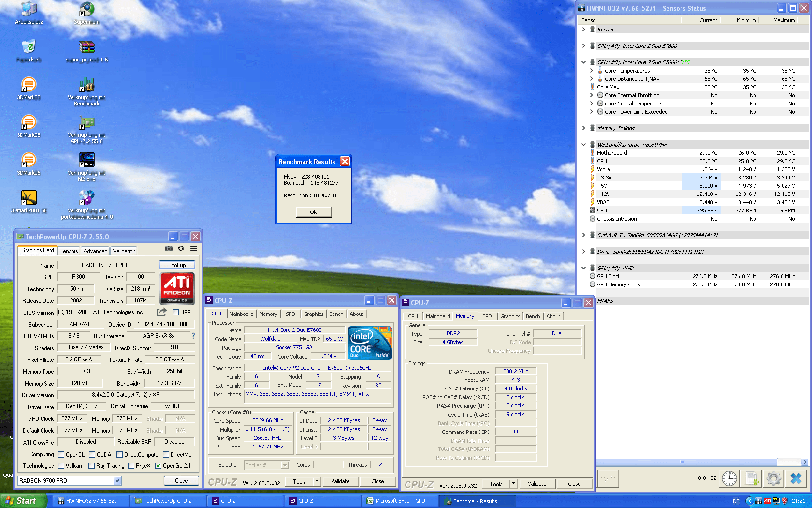Click HWiNFO clock reset timer icon
This screenshot has height=508, width=812.
[729, 478]
